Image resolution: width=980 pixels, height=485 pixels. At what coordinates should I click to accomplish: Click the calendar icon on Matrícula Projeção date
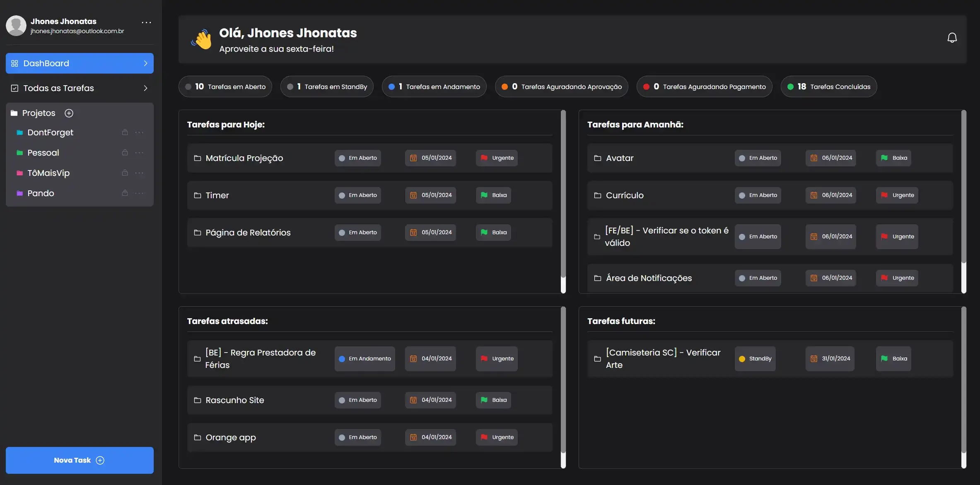point(413,158)
